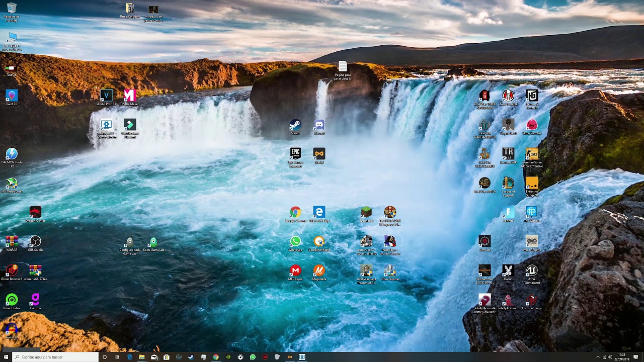Launch the Audacity shortcut
The image size is (644, 362).
[11, 331]
